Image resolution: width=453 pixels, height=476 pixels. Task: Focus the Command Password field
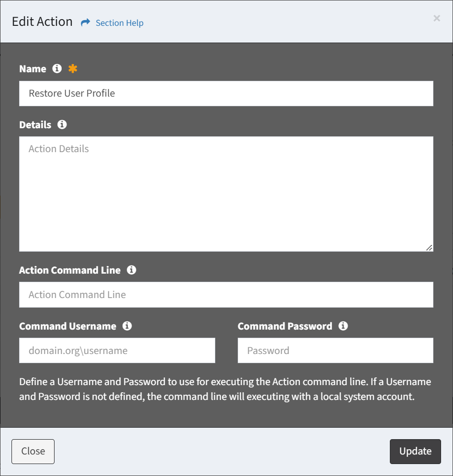pyautogui.click(x=335, y=351)
